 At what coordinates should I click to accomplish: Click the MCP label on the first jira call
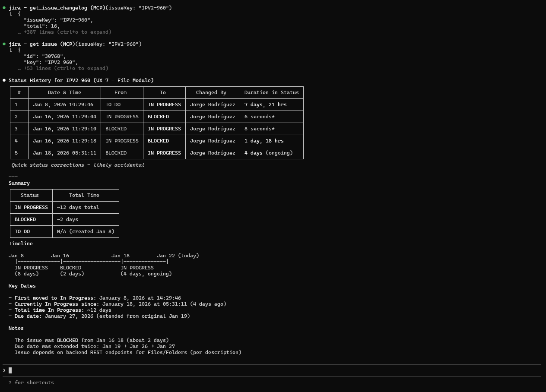tap(98, 7)
